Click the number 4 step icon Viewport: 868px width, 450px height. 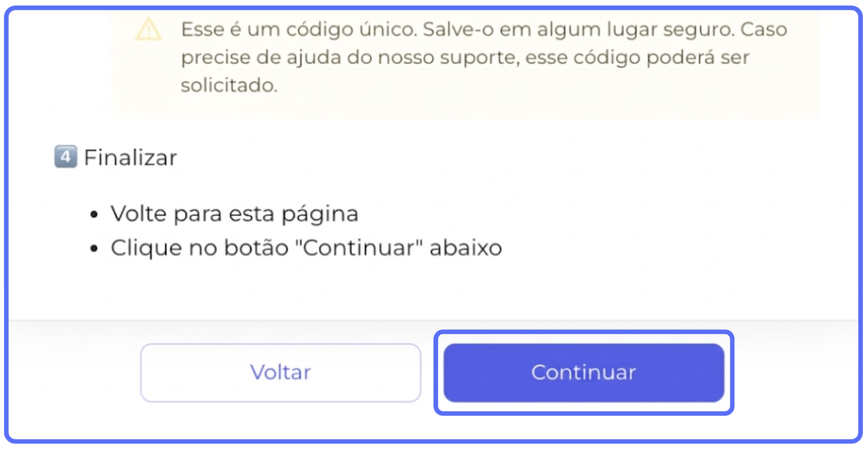pos(66,157)
